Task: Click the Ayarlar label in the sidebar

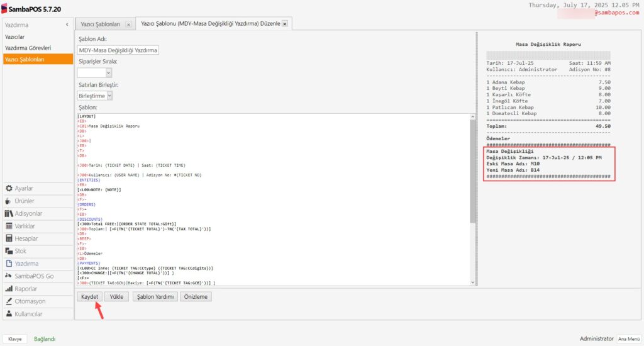Action: point(24,188)
